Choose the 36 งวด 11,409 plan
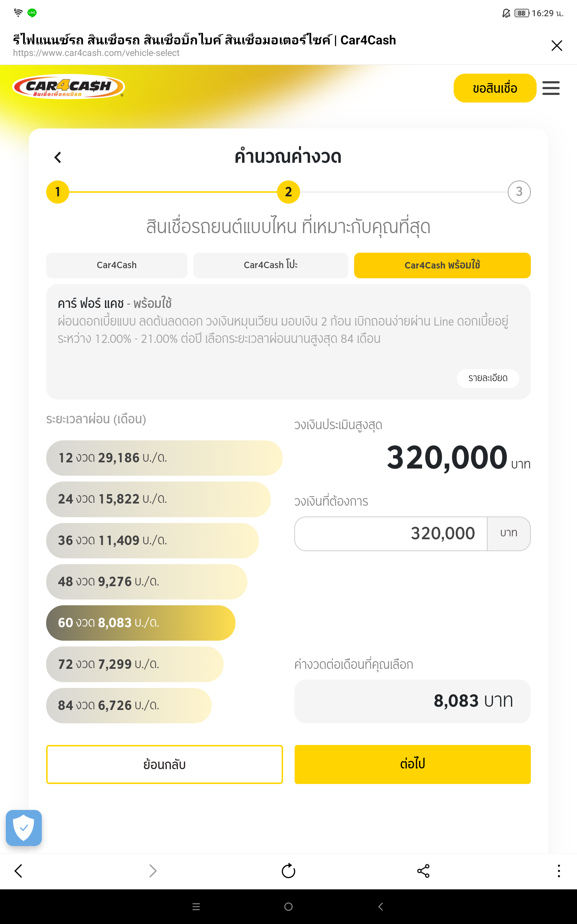 click(x=152, y=540)
